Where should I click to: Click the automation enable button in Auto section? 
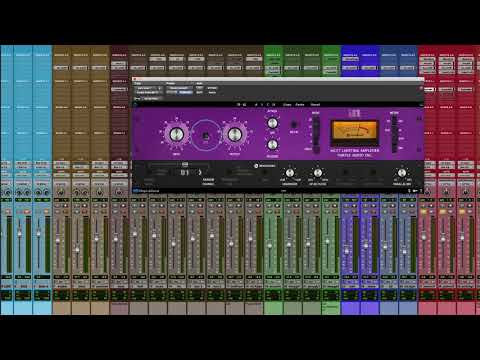(x=199, y=88)
